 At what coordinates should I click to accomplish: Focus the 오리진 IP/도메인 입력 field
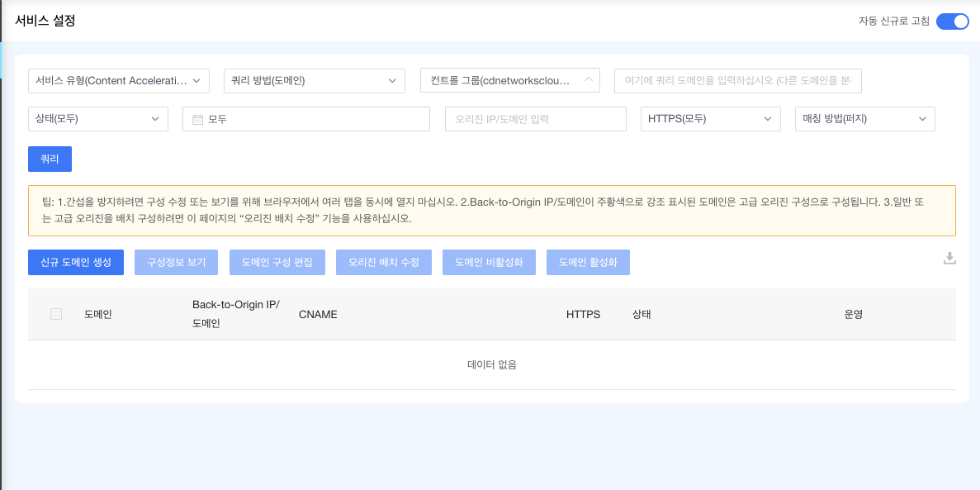point(535,119)
